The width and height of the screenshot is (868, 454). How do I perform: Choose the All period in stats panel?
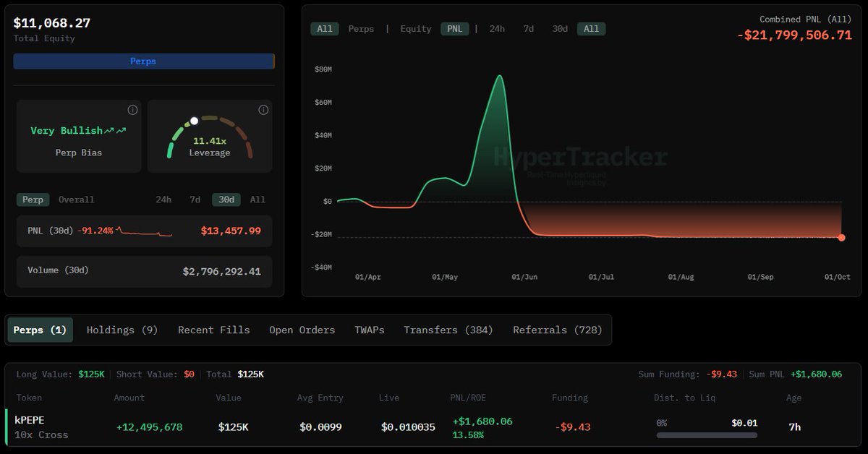[x=258, y=200]
